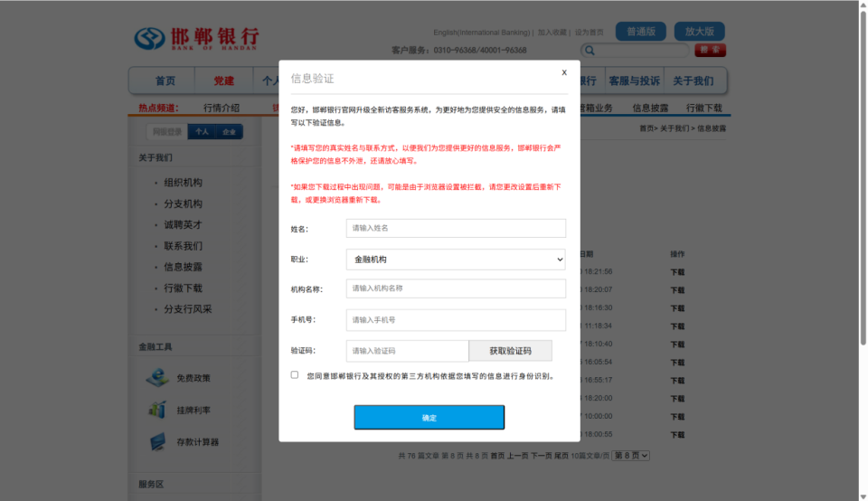Click 下载 in the 16:55:17 row
Image resolution: width=868 pixels, height=501 pixels.
tap(677, 381)
